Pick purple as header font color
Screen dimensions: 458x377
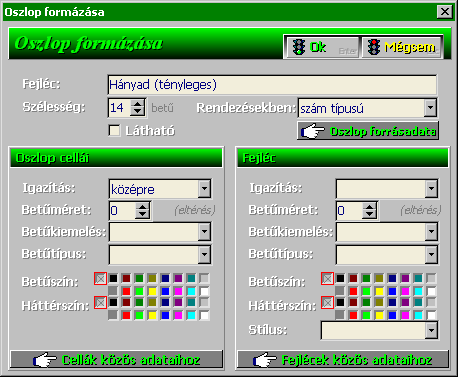tap(405, 278)
